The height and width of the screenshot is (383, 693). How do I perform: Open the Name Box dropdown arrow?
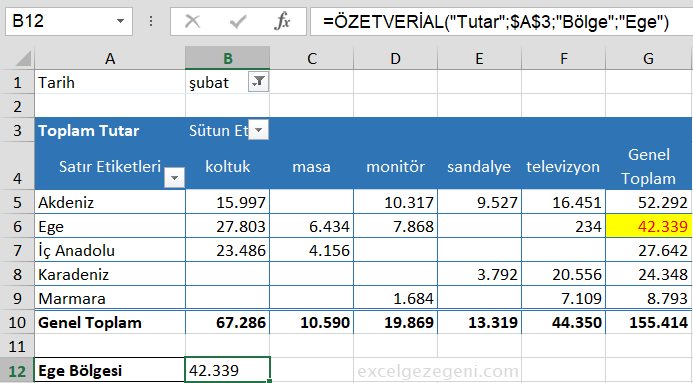click(120, 21)
